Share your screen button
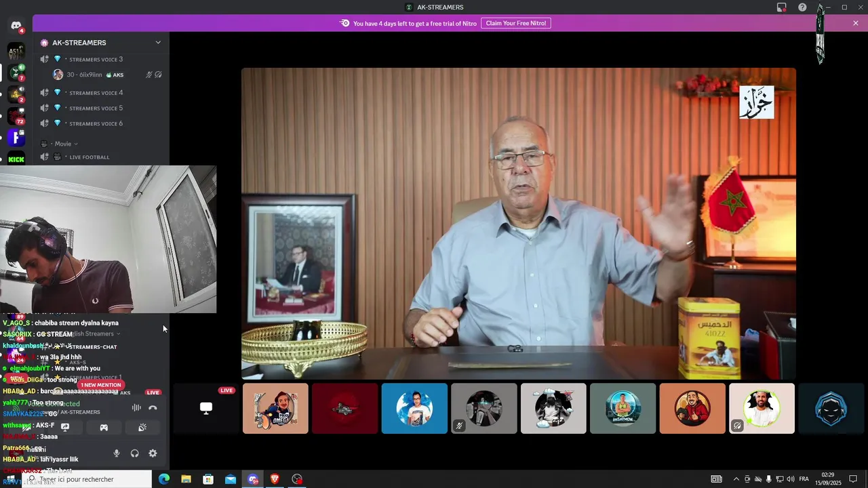Screen dimensions: 868x488 coord(65,427)
